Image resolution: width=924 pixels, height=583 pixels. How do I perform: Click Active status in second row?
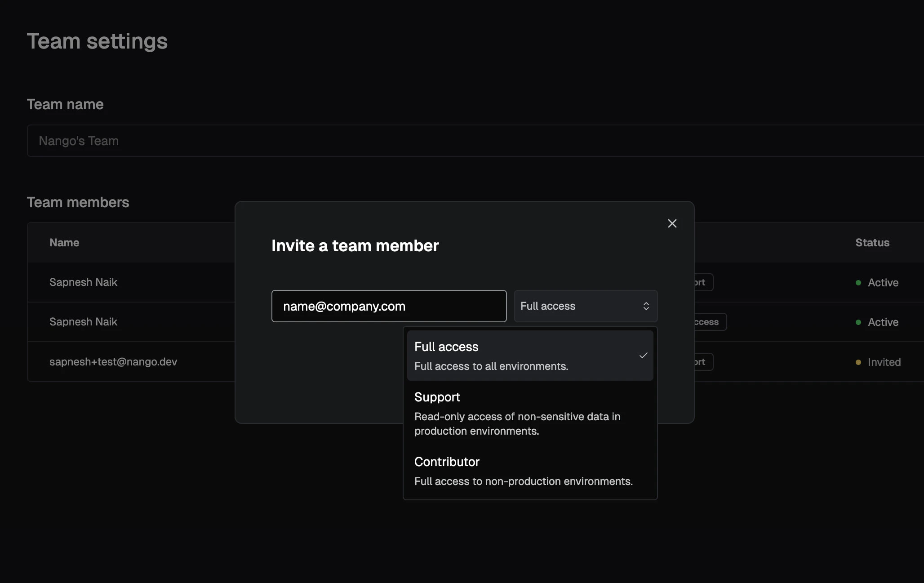pyautogui.click(x=883, y=322)
